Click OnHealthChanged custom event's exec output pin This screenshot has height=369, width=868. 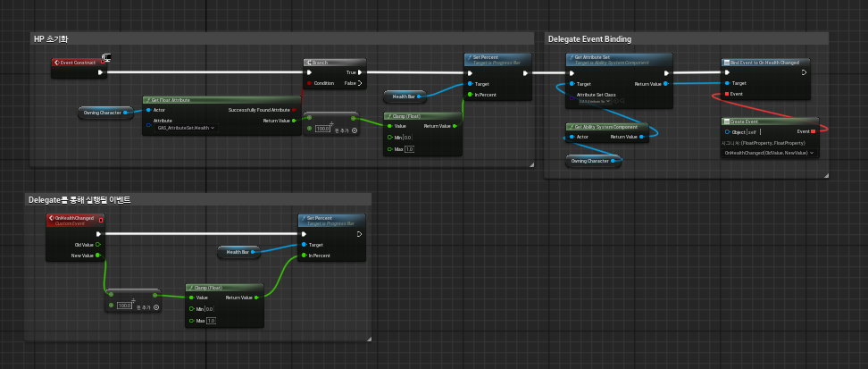pos(98,234)
